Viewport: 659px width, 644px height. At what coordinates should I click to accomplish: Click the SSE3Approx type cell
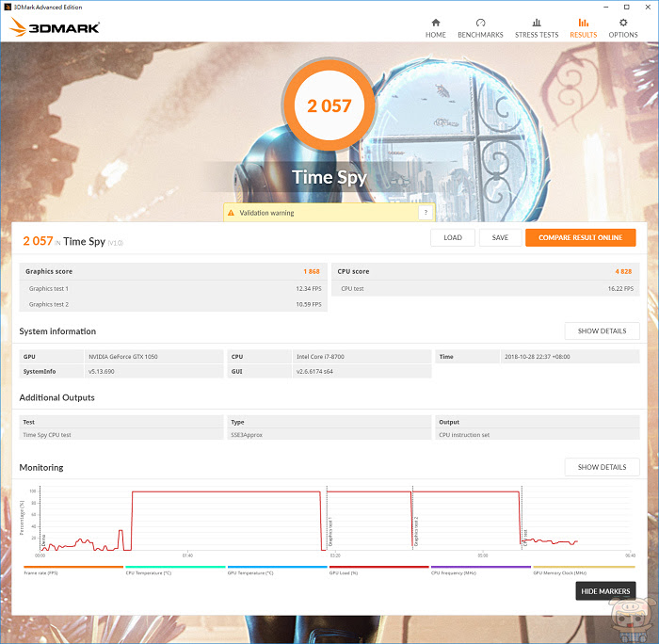[329, 435]
